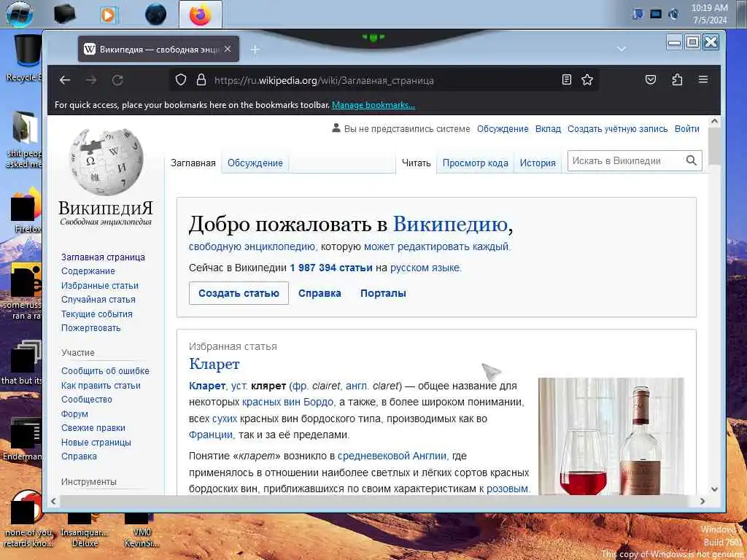The width and height of the screenshot is (747, 560).
Task: Click the browser address bar URL
Action: (x=324, y=80)
